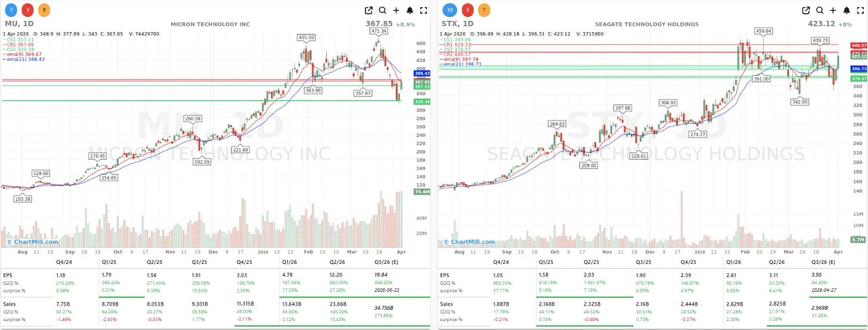
Task: Click the search icon on the STX chart
Action: point(820,10)
